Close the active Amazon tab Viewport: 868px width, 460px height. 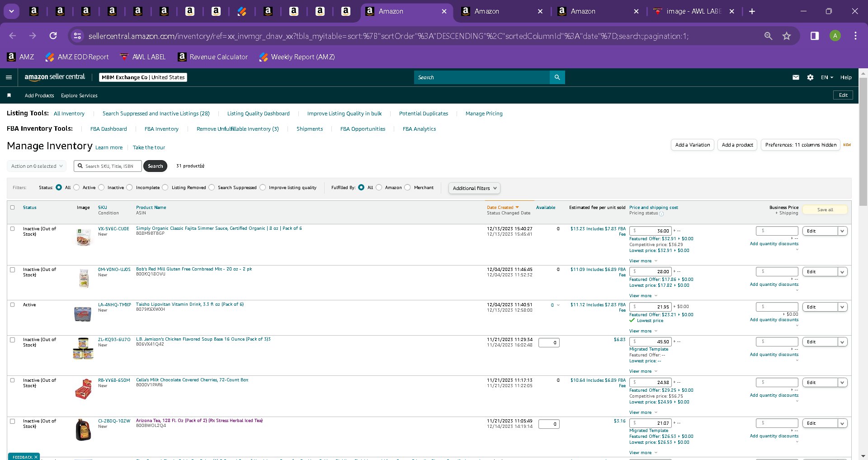coord(444,11)
